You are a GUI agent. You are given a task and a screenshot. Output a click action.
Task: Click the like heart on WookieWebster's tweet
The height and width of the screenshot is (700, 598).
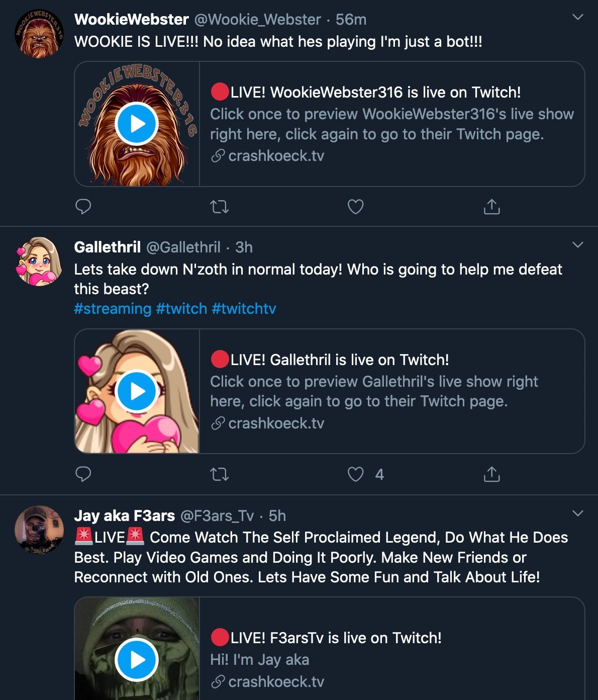point(355,206)
